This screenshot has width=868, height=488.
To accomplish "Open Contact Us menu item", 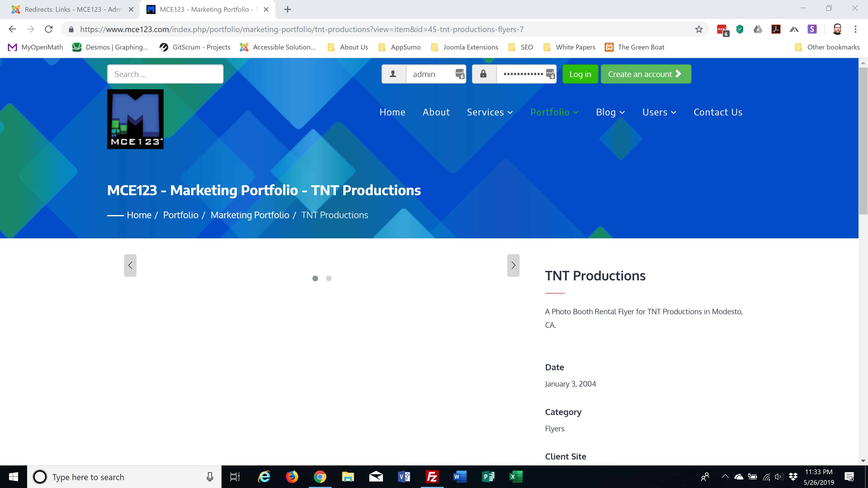I will (718, 112).
